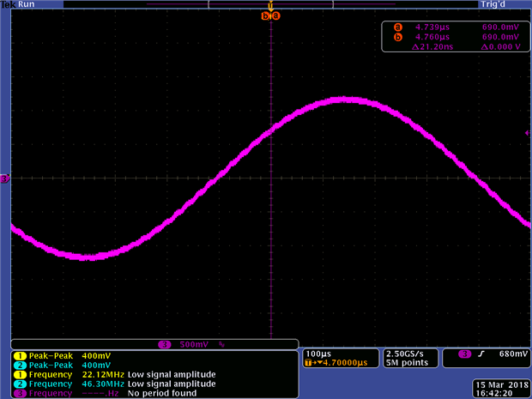This screenshot has height=399, width=532.
Task: Click the orange trigger position marker
Action: pos(270,5)
